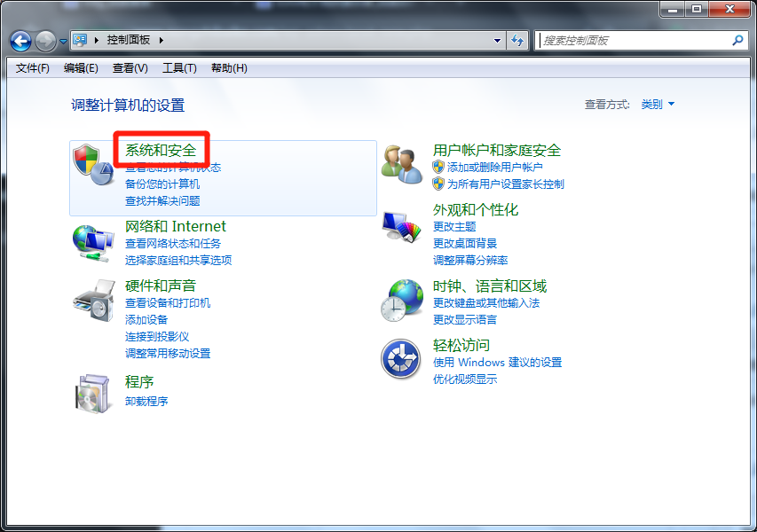Open the 类别 view mode dropdown
Viewport: 757px width, 532px height.
point(658,104)
